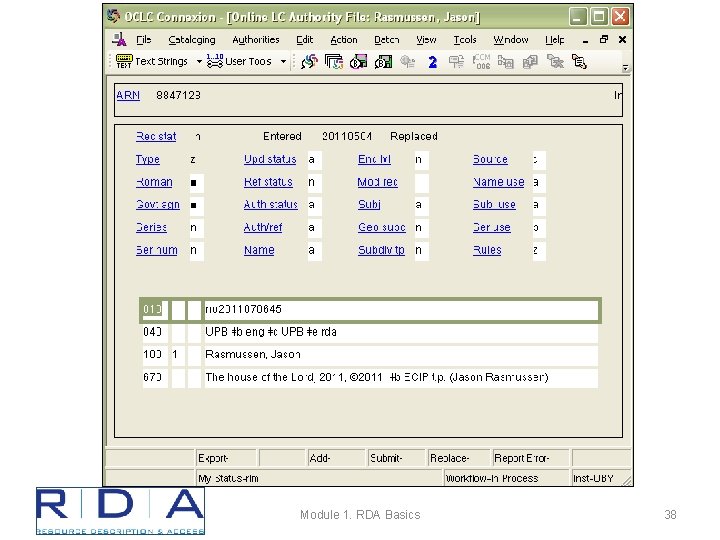Click the Workflow-In Process status cell
720x540 pixels.
[506, 478]
